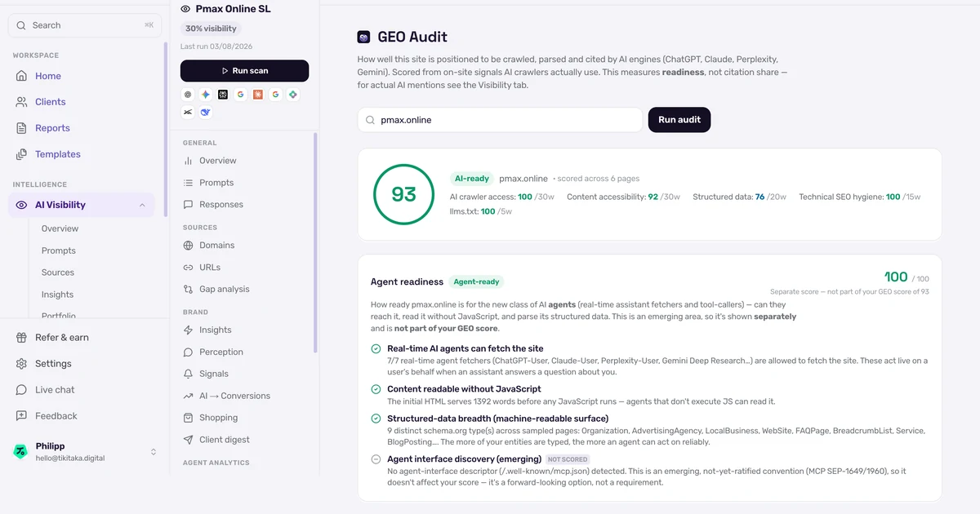Click the GEO Audit heading icon
980x514 pixels.
(364, 37)
